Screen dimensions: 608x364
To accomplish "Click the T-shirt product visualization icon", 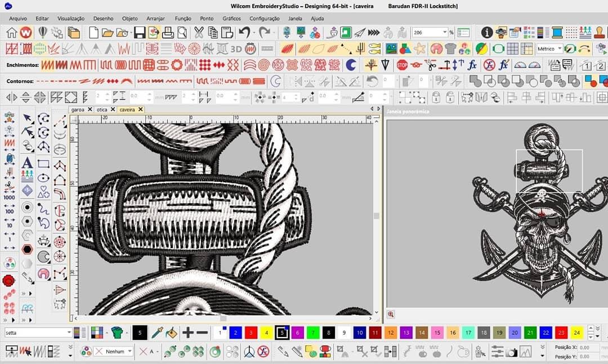I will click(x=450, y=49).
